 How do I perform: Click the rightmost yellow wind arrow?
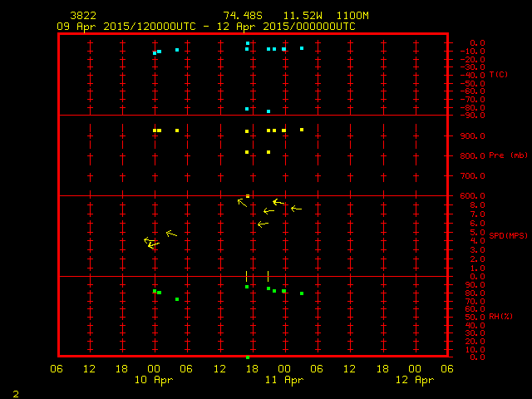296,209
